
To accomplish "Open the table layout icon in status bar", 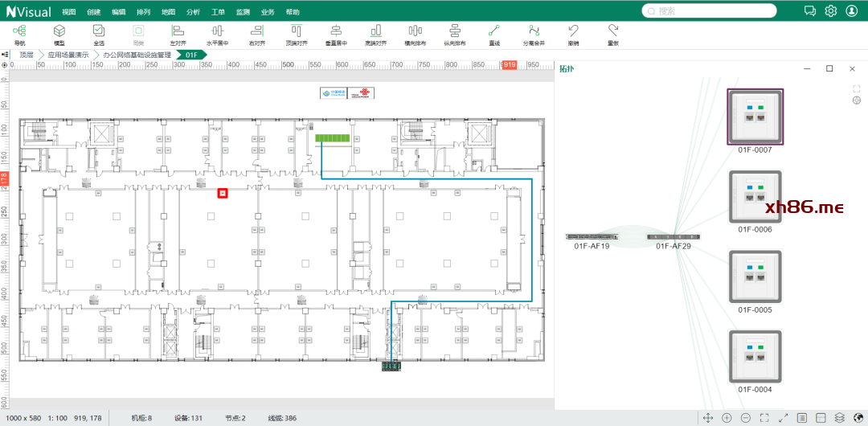I will click(821, 418).
